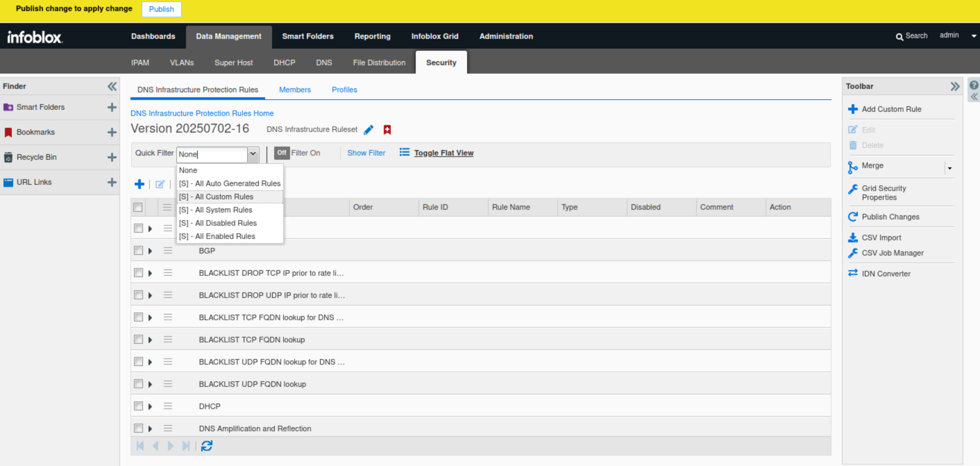Expand the DHCP rule category
The width and height of the screenshot is (980, 466).
(150, 407)
